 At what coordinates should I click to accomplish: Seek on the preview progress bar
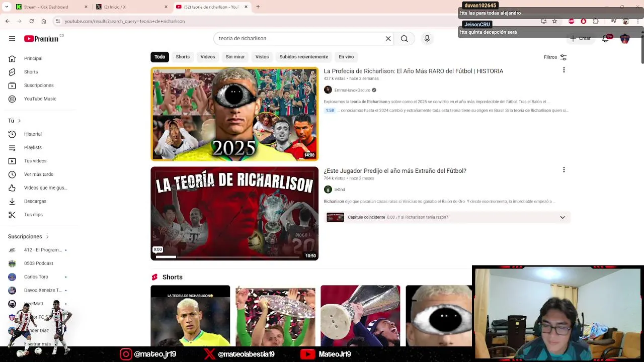(x=227, y=257)
